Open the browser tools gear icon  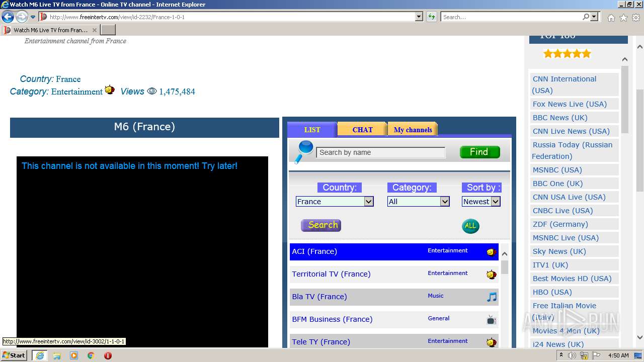(636, 18)
